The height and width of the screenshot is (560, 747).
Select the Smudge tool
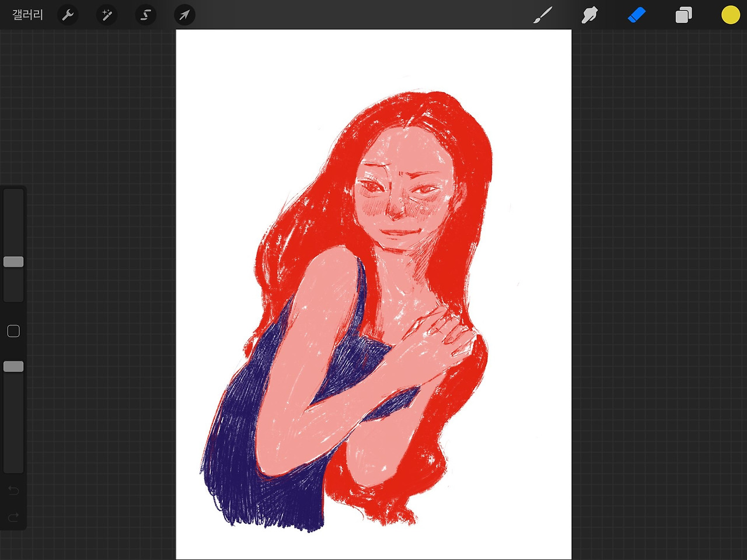pos(589,15)
